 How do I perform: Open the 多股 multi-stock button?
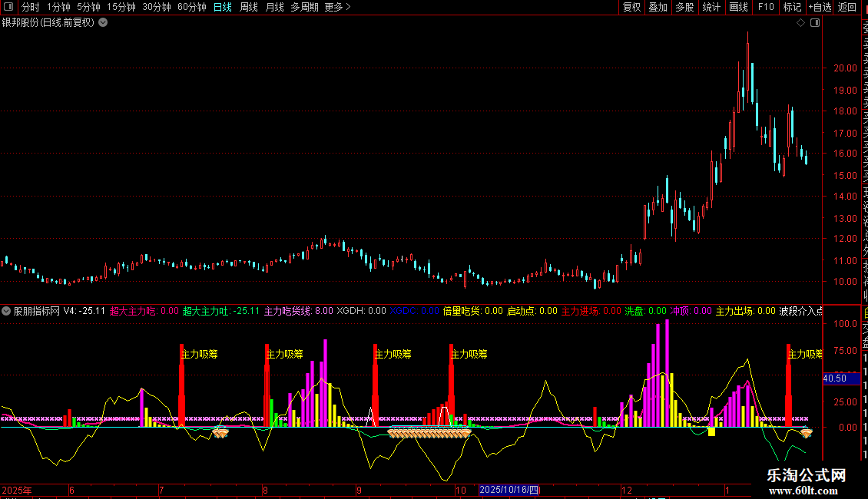[x=684, y=8]
